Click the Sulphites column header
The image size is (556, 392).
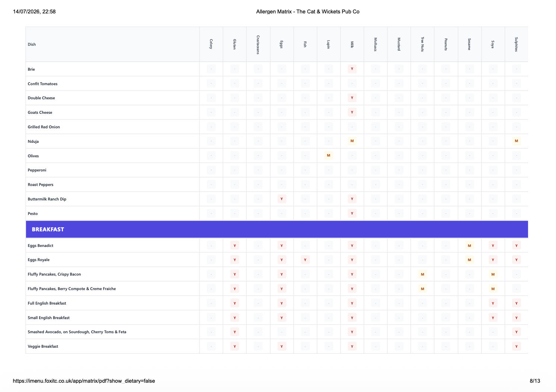516,44
